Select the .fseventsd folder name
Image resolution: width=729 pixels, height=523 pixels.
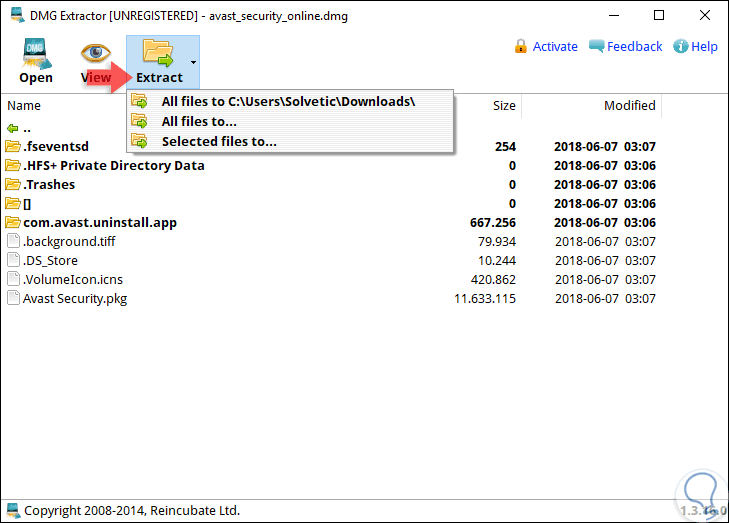pos(56,146)
